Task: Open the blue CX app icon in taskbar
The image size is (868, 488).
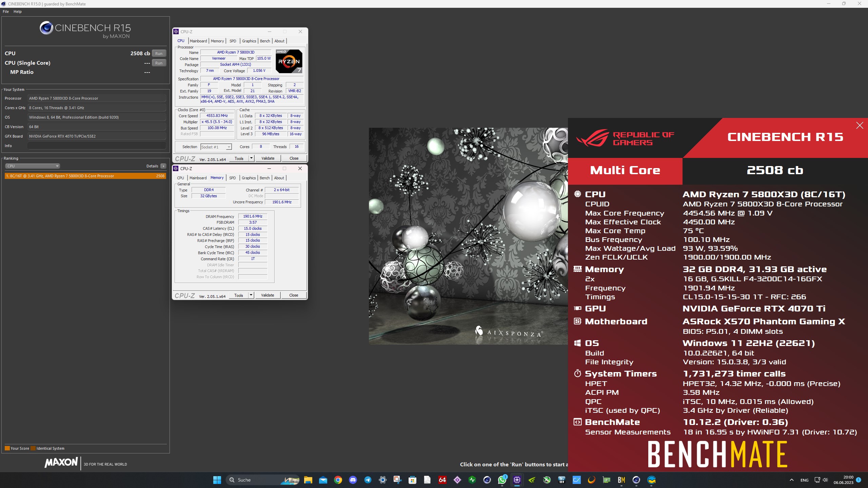Action: [x=577, y=480]
